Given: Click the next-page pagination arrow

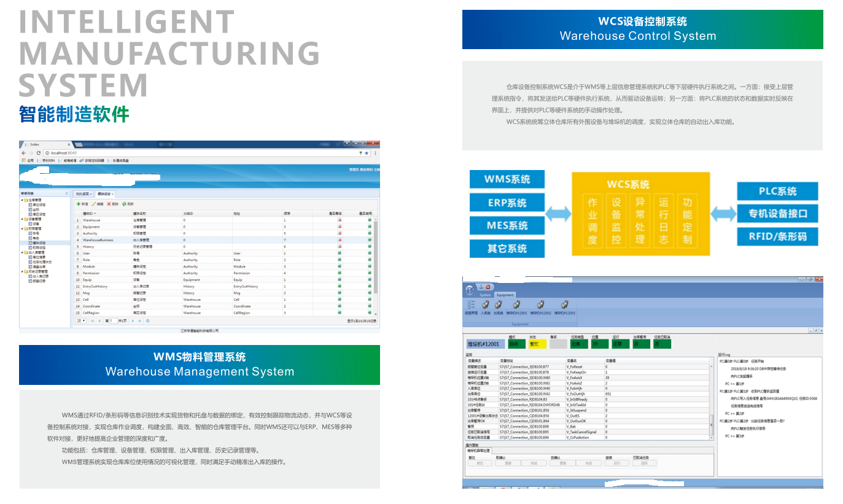Looking at the screenshot, I should [133, 320].
